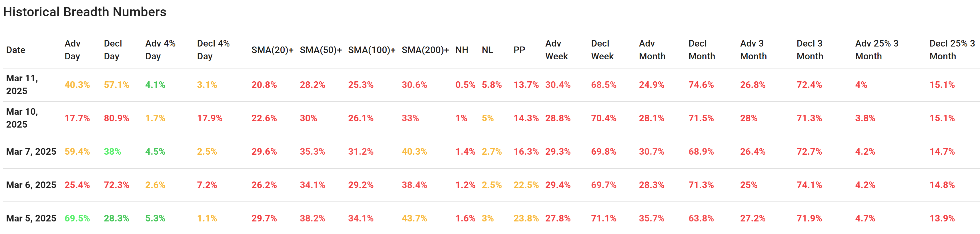The image size is (980, 234).
Task: Select the Adv Week column header
Action: click(x=556, y=50)
